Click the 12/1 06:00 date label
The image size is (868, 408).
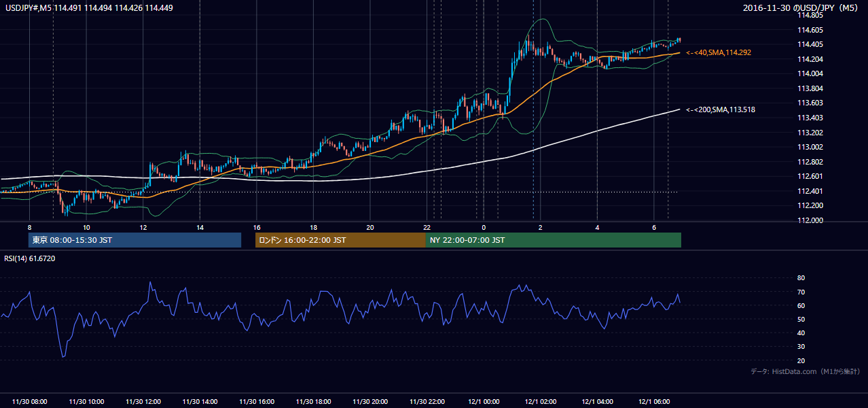point(653,402)
